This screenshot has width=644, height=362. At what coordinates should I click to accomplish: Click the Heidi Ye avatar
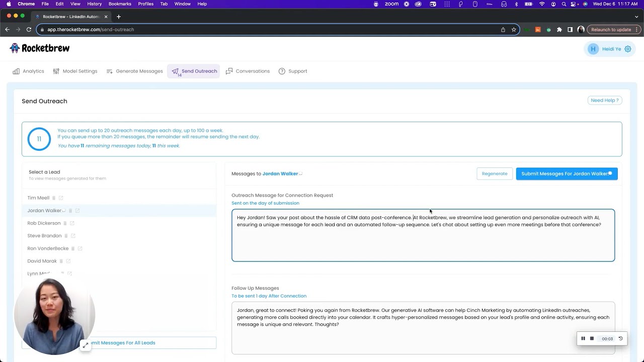pyautogui.click(x=593, y=49)
